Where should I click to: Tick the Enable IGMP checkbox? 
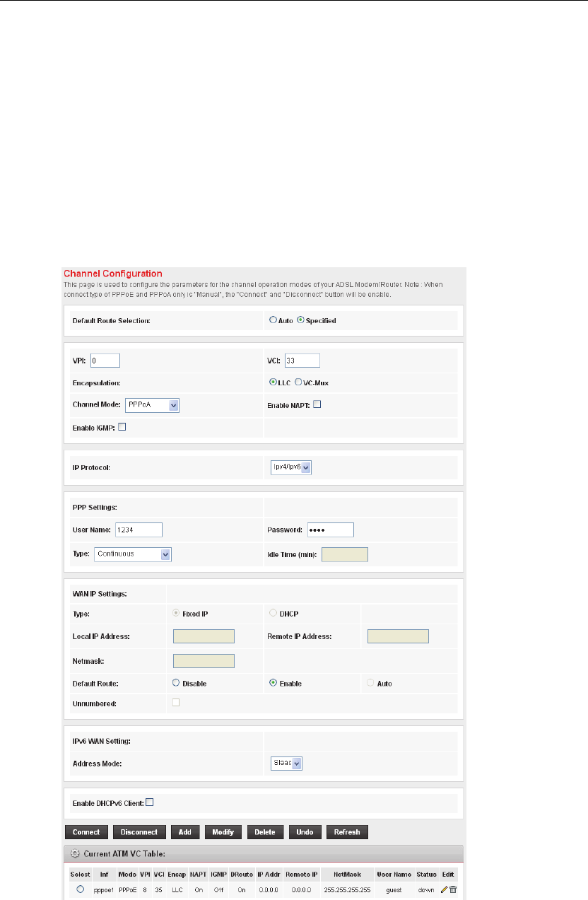(122, 426)
